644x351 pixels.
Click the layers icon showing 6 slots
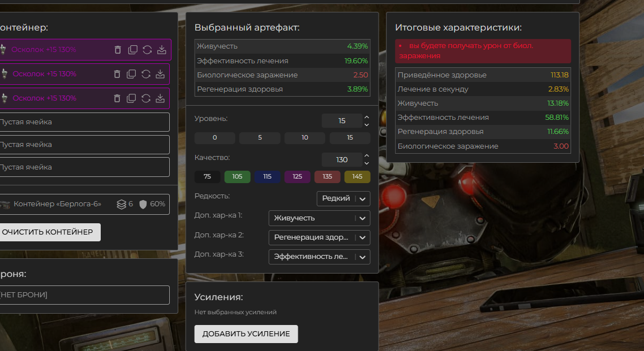click(121, 204)
